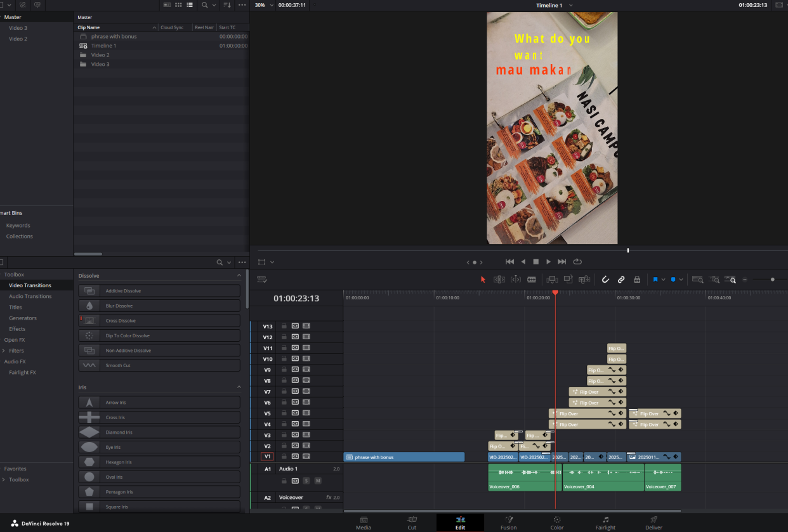
Task: Click the position lock icon
Action: (637, 279)
